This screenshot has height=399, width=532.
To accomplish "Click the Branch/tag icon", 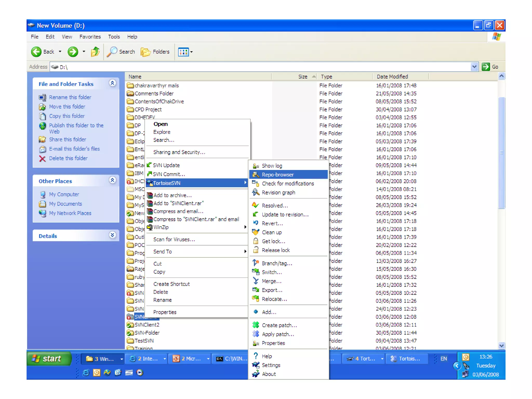I will tap(256, 263).
